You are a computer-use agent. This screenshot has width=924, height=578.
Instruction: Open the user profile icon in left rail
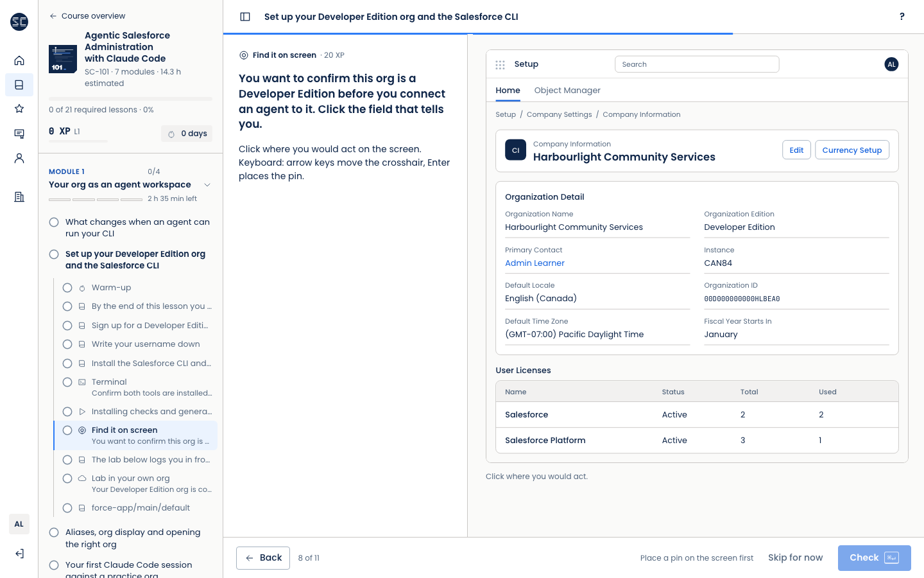(19, 158)
